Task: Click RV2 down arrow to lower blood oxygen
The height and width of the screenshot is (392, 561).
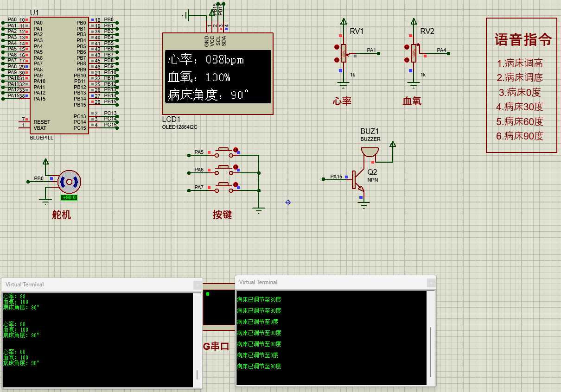Action: click(x=407, y=60)
